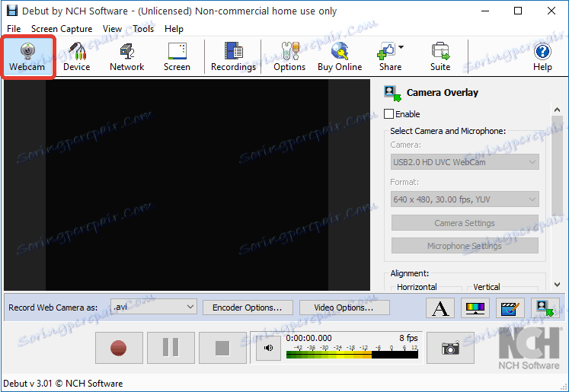The width and height of the screenshot is (569, 392).
Task: Start recording with the red record button
Action: pos(119,348)
